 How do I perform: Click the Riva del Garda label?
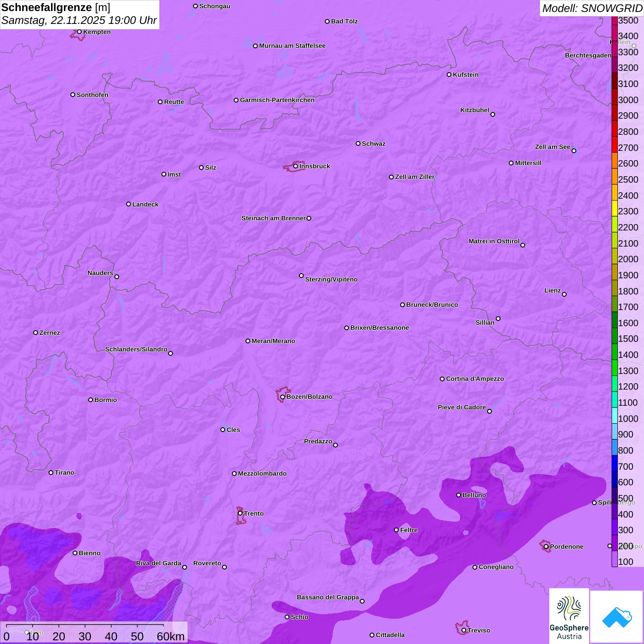pos(159,563)
